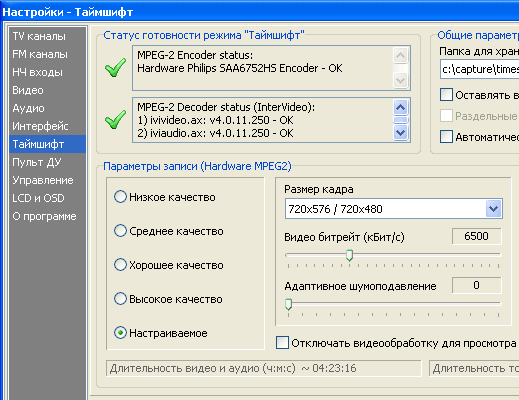
Task: Click the down arrow in Encoder status scrollbar
Action: (x=400, y=80)
